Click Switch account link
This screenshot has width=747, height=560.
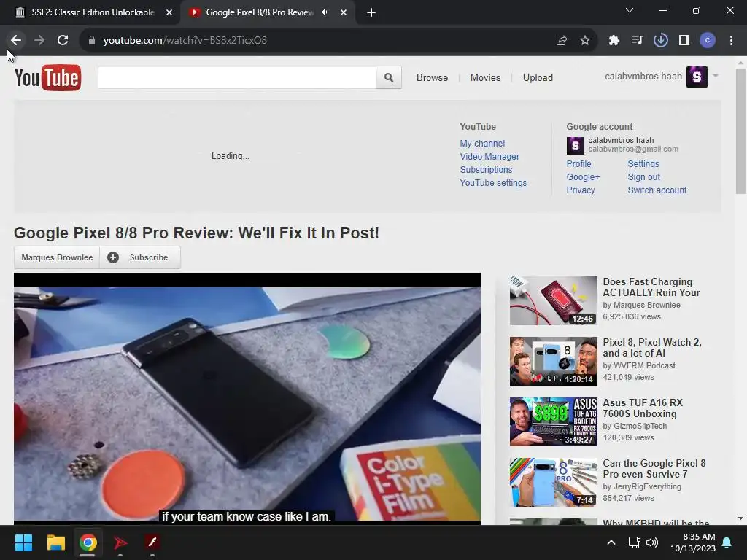[657, 190]
